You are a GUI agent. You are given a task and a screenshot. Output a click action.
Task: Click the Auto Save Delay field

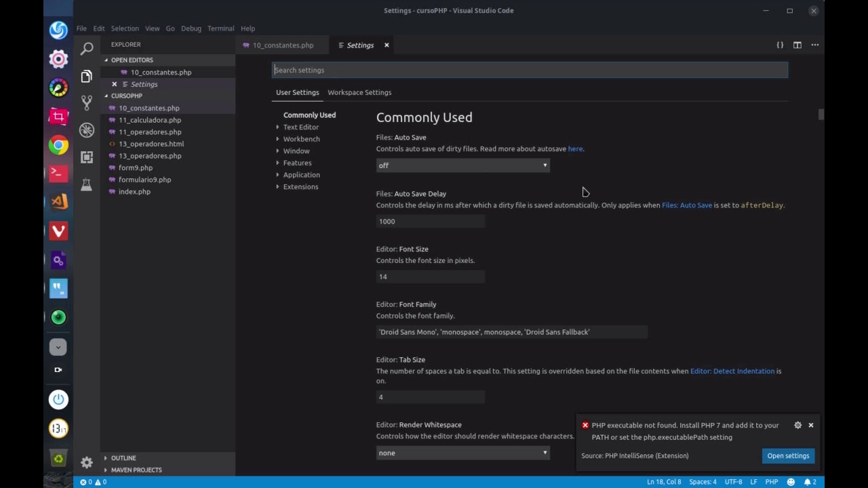click(431, 222)
